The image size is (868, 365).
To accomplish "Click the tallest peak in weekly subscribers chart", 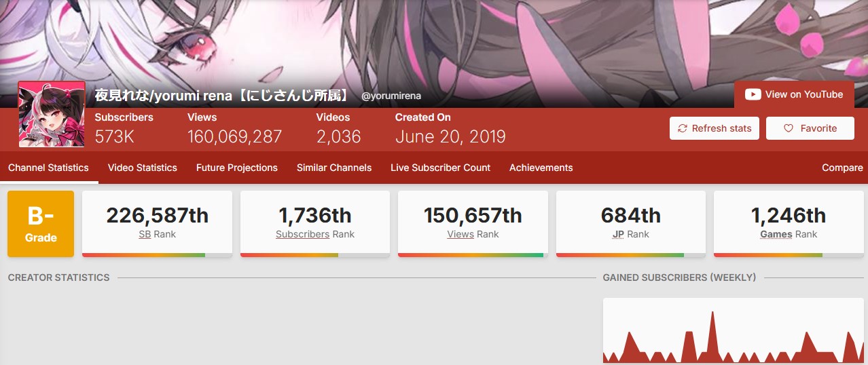I will pos(712,313).
